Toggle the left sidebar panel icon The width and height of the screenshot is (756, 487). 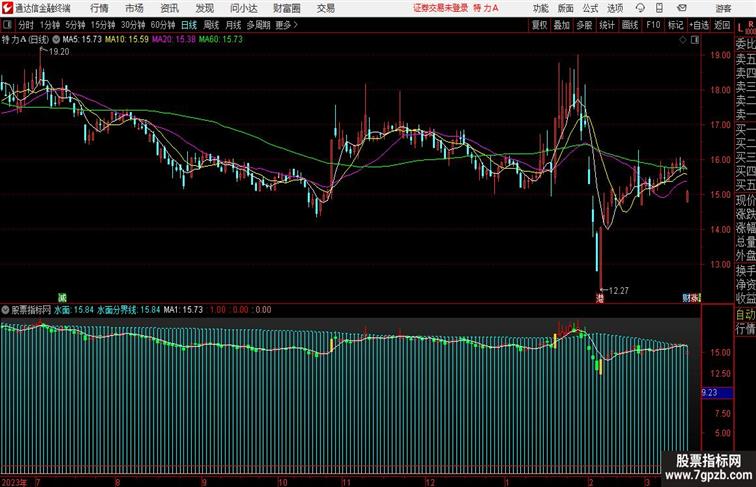pyautogui.click(x=7, y=25)
